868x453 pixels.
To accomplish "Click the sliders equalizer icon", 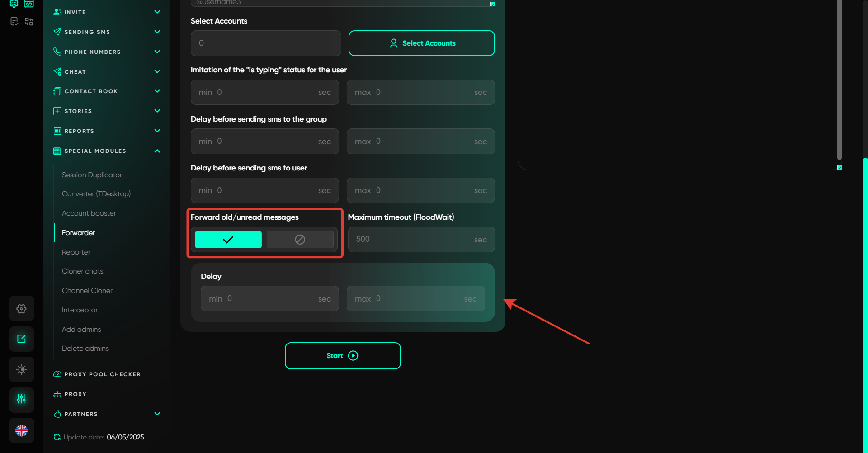I will 21,399.
